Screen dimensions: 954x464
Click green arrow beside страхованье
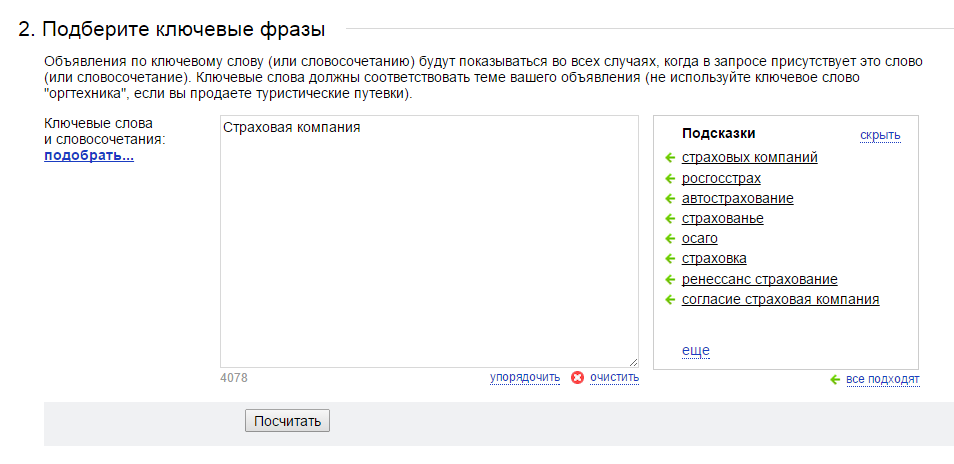pos(670,219)
